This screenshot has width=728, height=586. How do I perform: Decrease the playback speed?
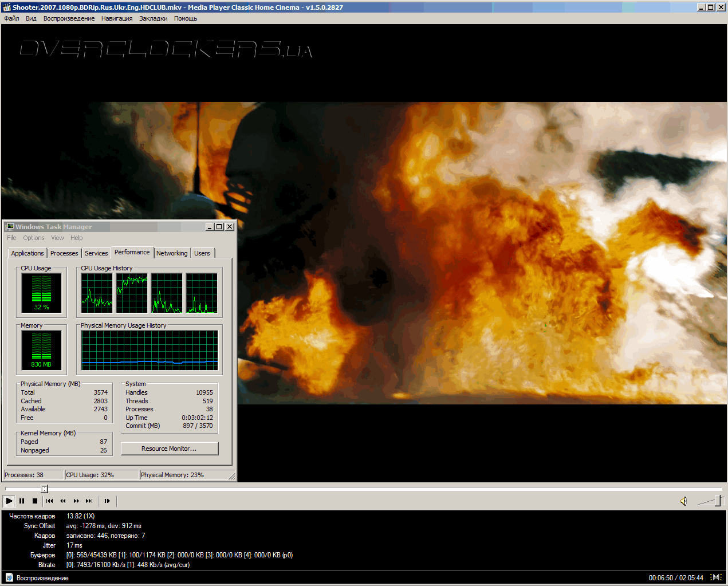(x=63, y=501)
